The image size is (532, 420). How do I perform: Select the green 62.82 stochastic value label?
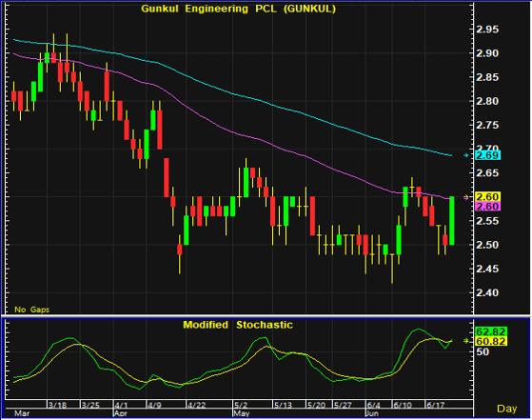tap(491, 331)
